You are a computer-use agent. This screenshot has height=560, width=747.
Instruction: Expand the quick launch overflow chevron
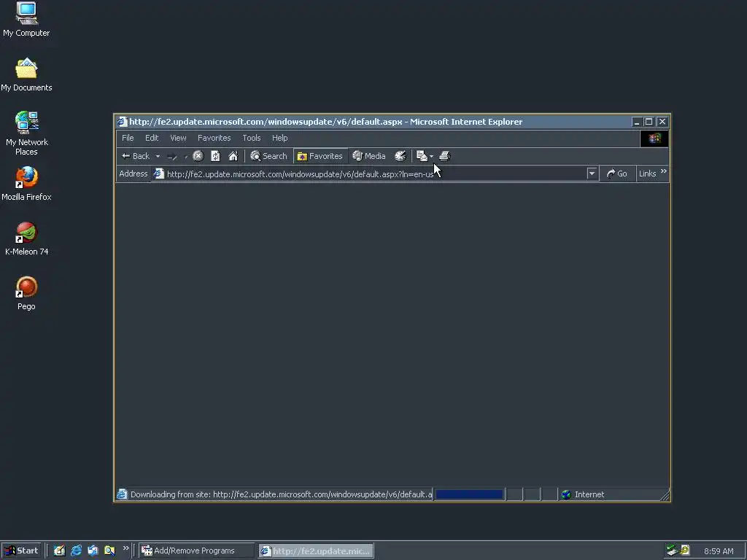pyautogui.click(x=125, y=548)
